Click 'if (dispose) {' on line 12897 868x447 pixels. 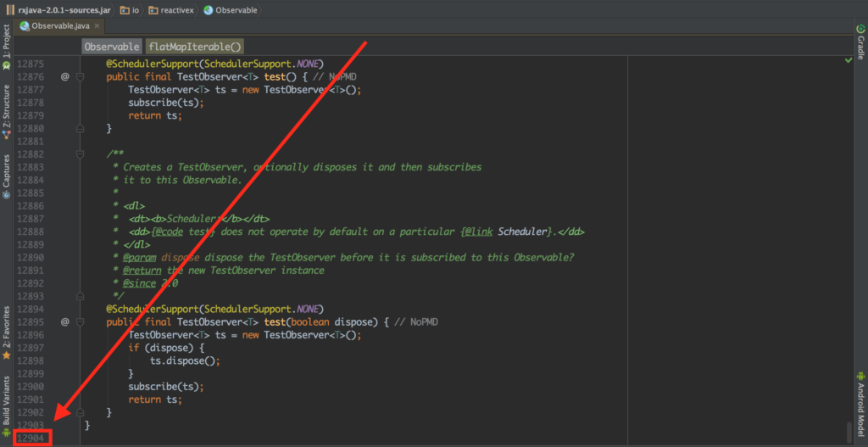tap(167, 348)
